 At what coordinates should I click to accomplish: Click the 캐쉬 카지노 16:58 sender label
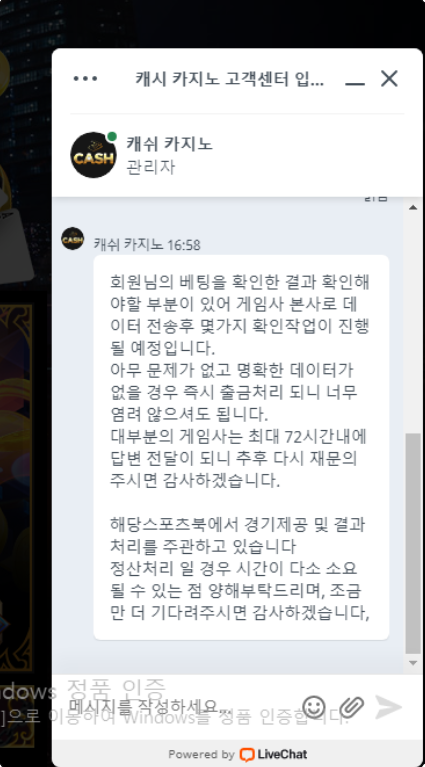click(147, 244)
